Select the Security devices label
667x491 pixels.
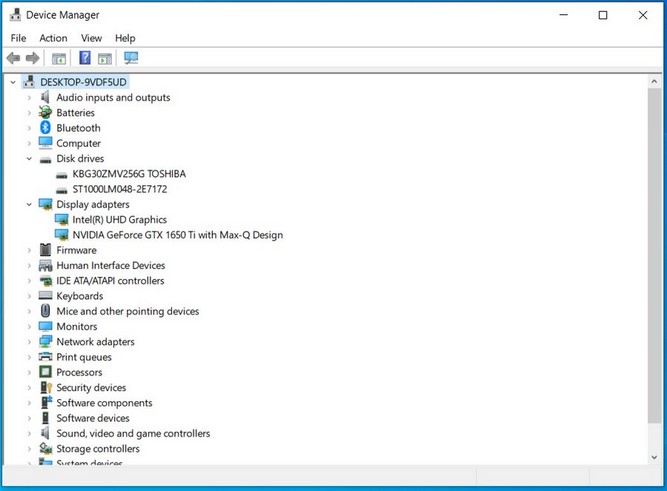coord(91,388)
